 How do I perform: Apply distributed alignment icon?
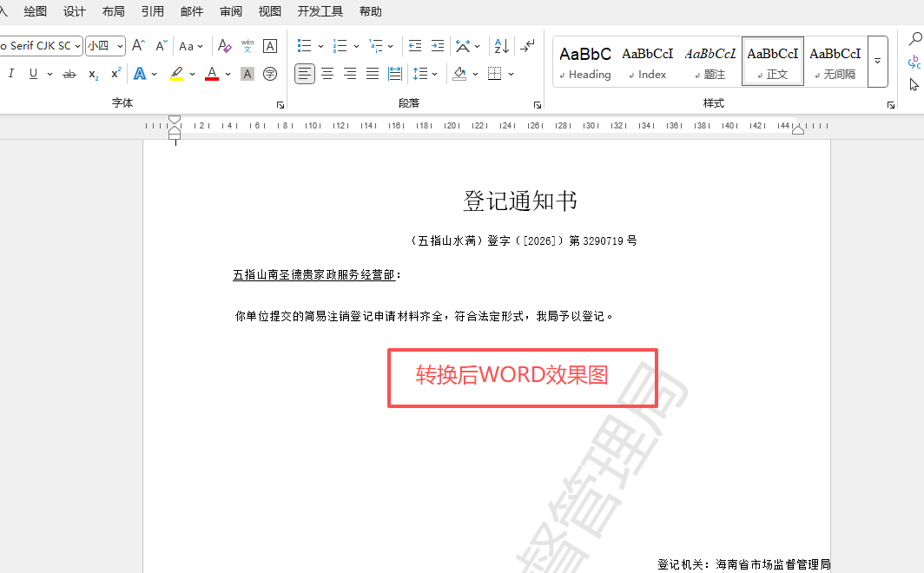pyautogui.click(x=395, y=74)
